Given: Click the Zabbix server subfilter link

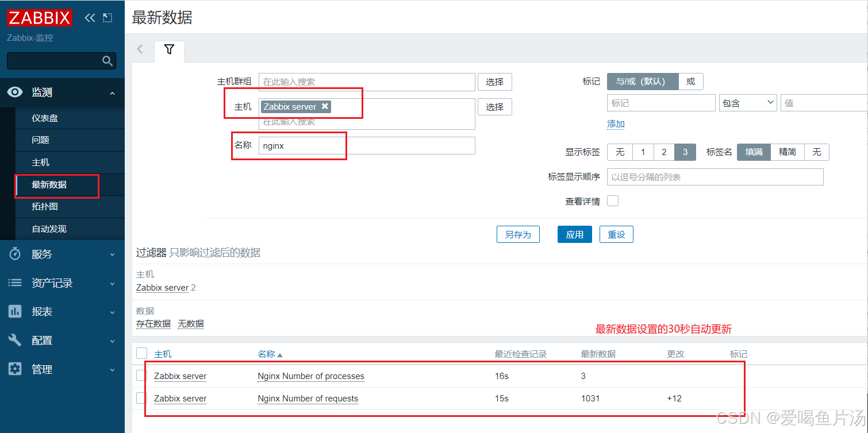Looking at the screenshot, I should pyautogui.click(x=162, y=287).
